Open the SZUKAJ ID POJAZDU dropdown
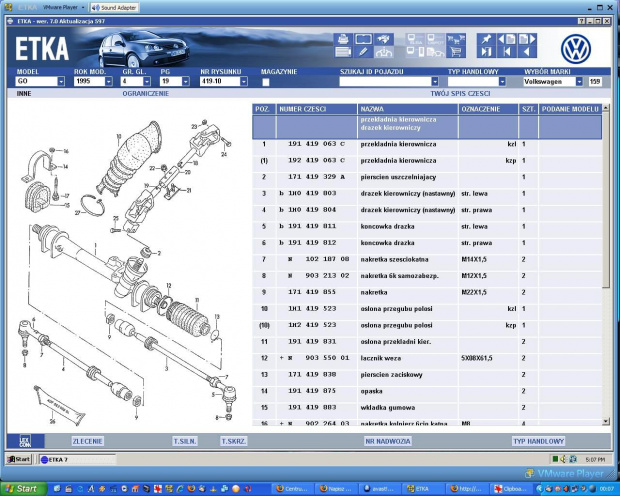This screenshot has height=496, width=620. 435,81
